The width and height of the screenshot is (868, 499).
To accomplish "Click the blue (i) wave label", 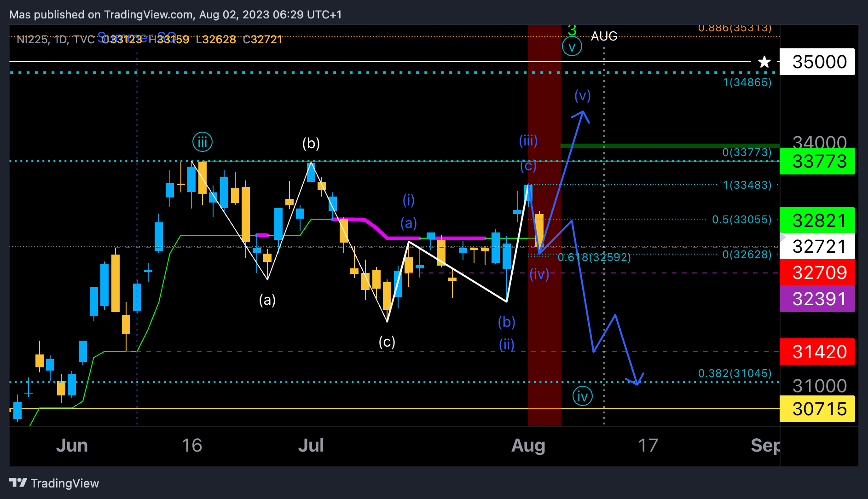I will [409, 200].
